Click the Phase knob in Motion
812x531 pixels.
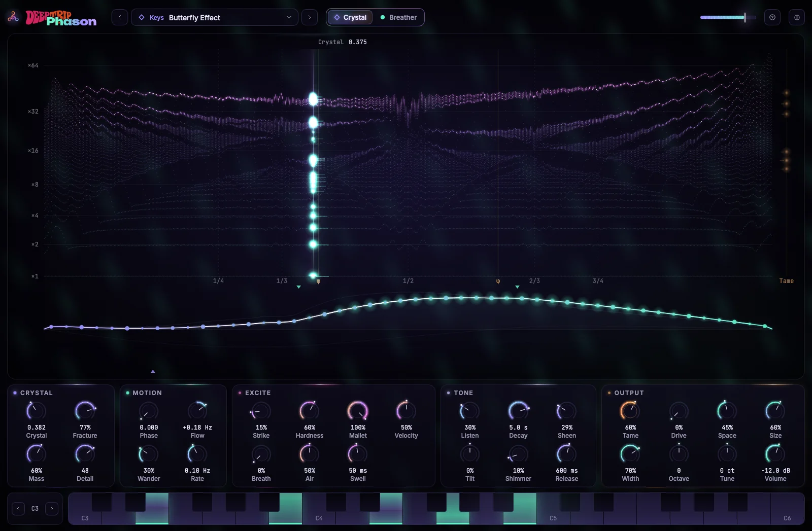coord(149,411)
